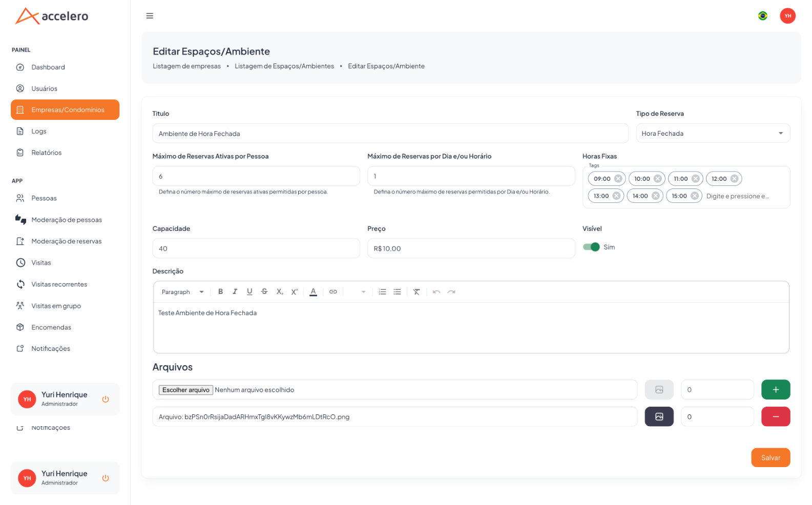Follow the Listagem de empresas breadcrumb
The height and width of the screenshot is (505, 812).
(186, 66)
